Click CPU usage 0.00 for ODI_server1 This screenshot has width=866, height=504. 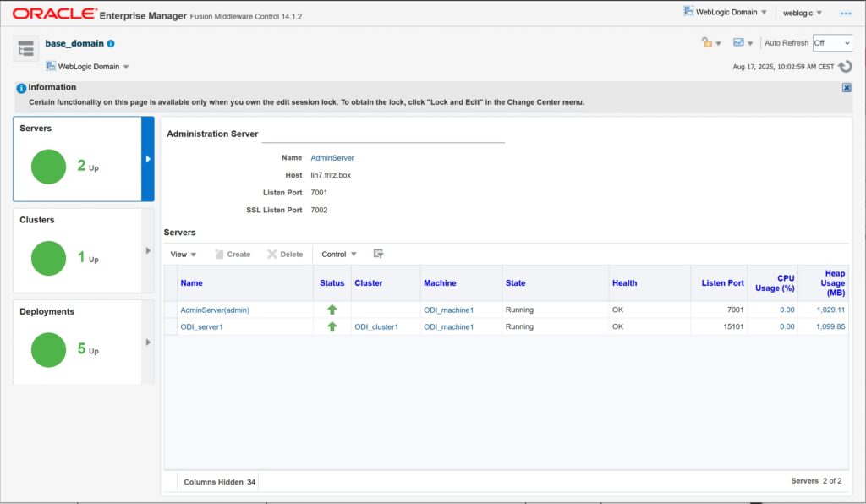(787, 326)
